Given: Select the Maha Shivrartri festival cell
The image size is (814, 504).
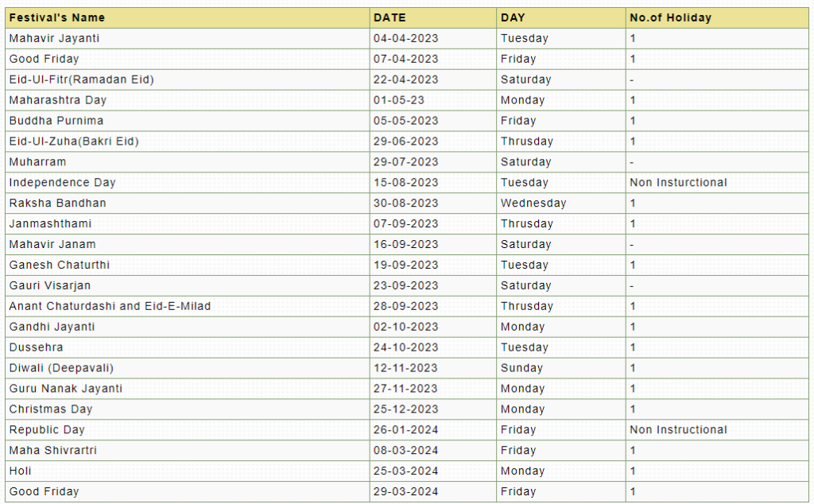Looking at the screenshot, I should (52, 451).
